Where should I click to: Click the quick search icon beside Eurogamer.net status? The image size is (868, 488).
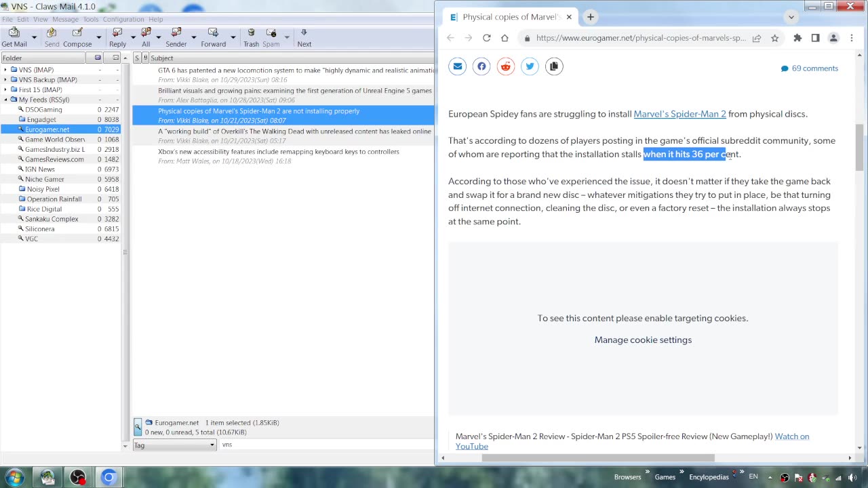click(138, 427)
